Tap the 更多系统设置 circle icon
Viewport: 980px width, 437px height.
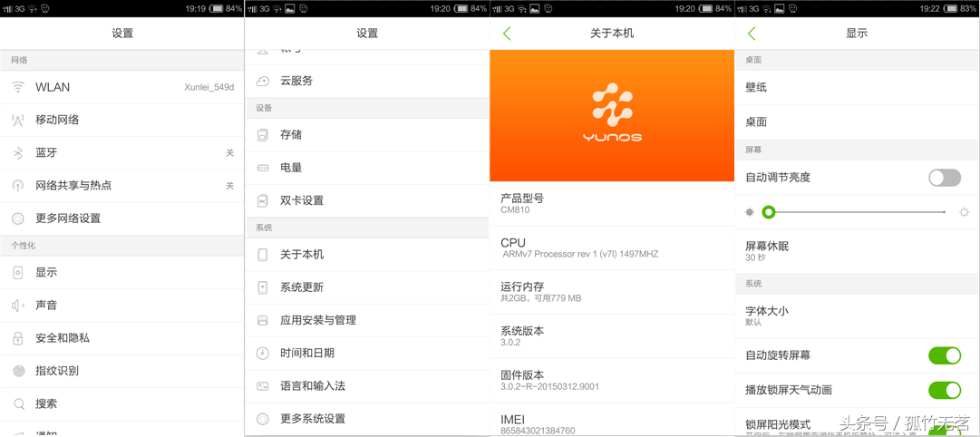pos(263,419)
